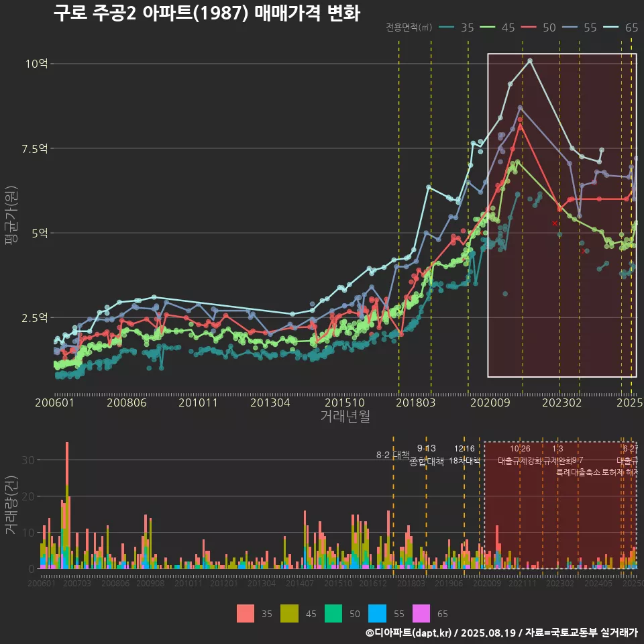Viewport: 644px width, 644px height.
Task: Click the 201304 price chart tick label
Action: [270, 402]
